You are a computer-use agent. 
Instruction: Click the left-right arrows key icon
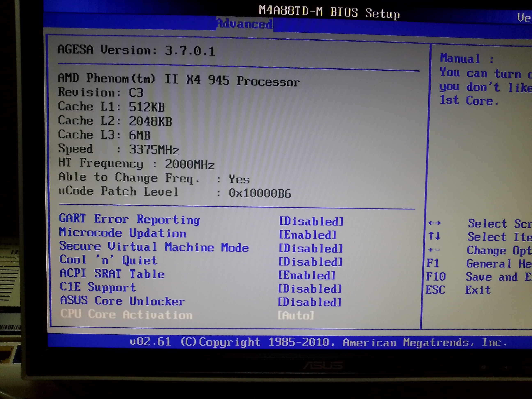(x=434, y=223)
